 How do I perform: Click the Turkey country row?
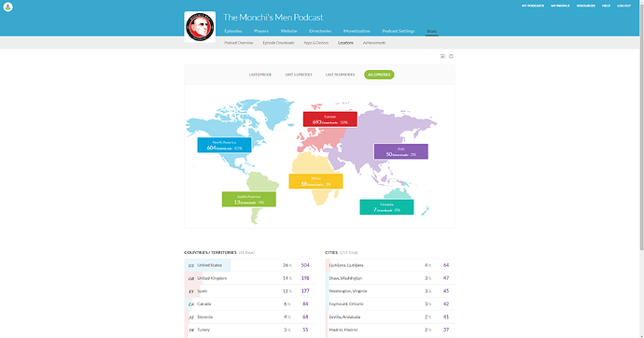(249, 330)
